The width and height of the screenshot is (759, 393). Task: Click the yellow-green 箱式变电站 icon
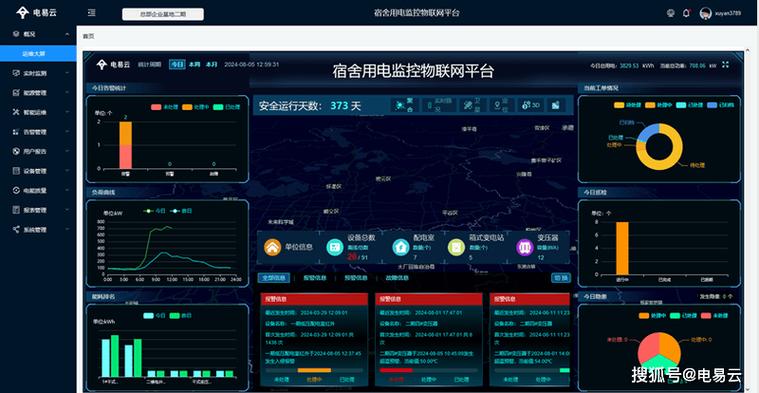[x=456, y=247]
